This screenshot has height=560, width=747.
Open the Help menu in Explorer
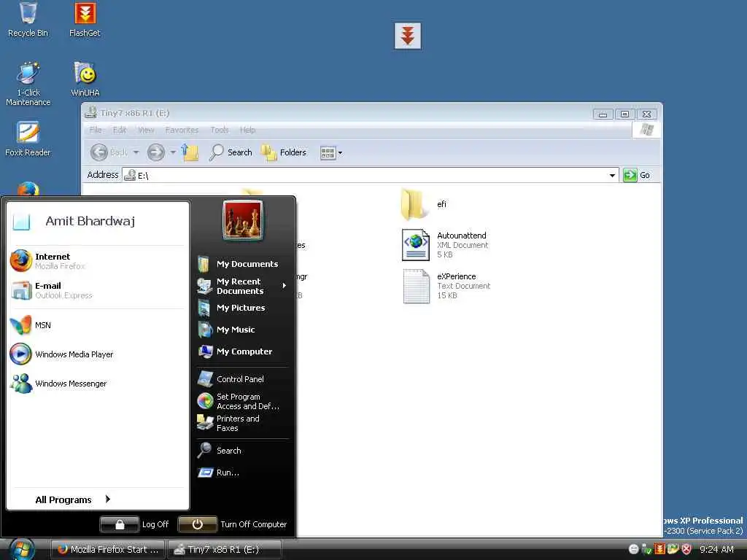(x=247, y=130)
